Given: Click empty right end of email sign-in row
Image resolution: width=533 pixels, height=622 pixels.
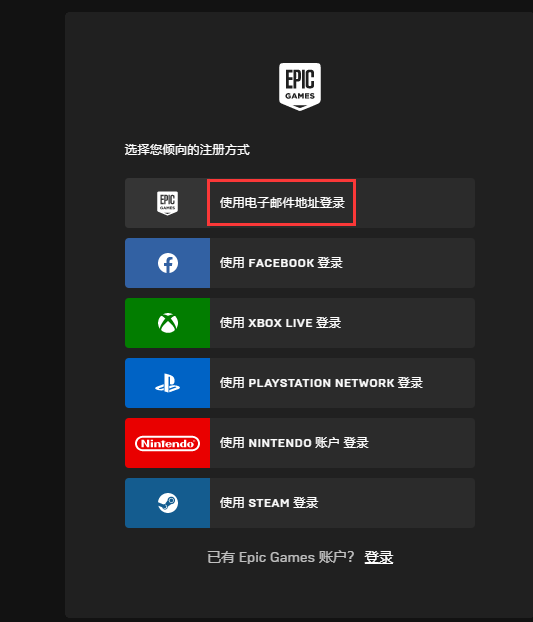Looking at the screenshot, I should (415, 203).
